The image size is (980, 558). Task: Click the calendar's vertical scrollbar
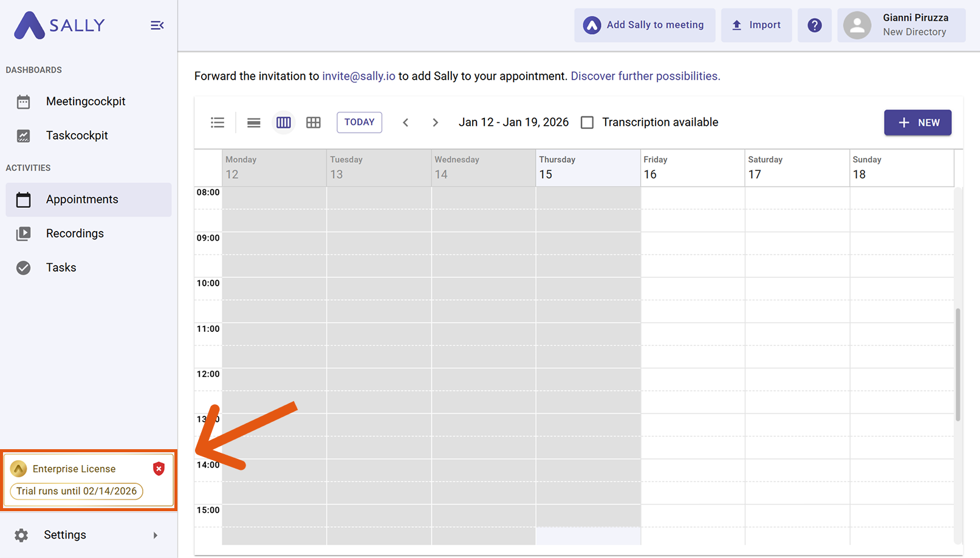point(958,365)
